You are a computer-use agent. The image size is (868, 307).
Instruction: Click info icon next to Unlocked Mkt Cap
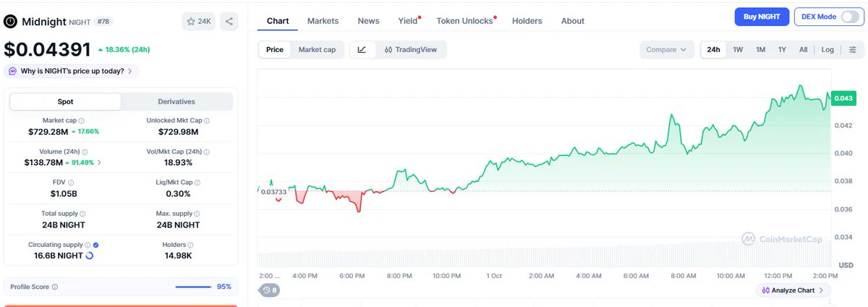[x=207, y=121]
